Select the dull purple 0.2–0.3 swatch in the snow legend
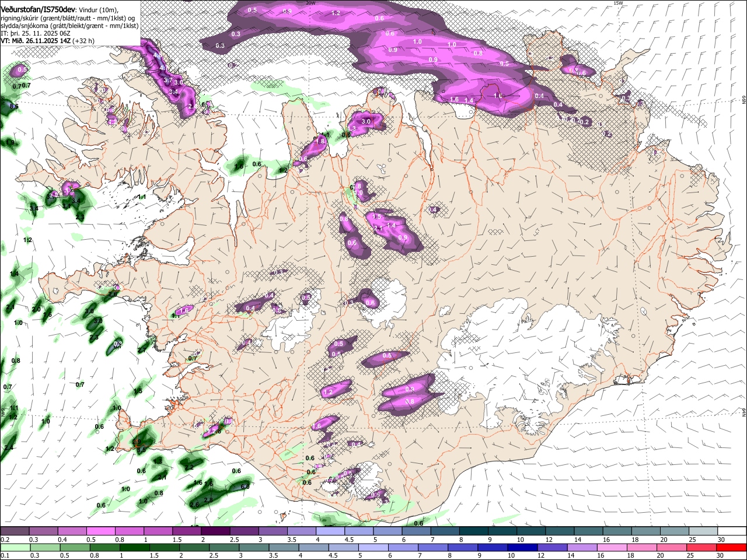 pos(15,531)
